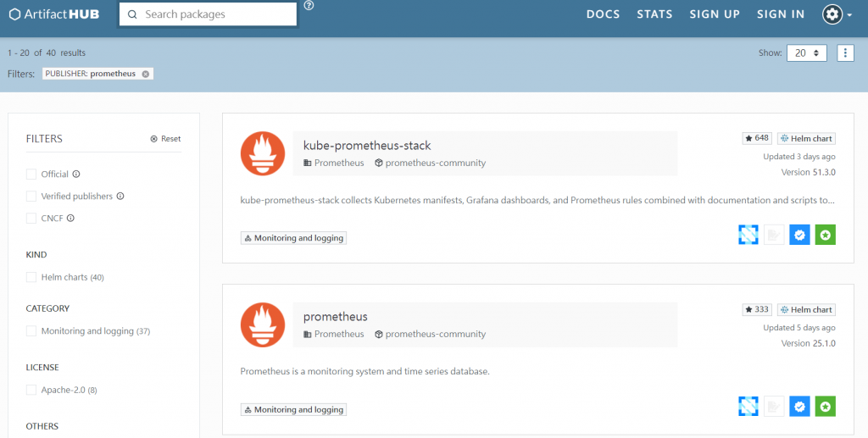Click SIGN UP in the header

pos(715,14)
